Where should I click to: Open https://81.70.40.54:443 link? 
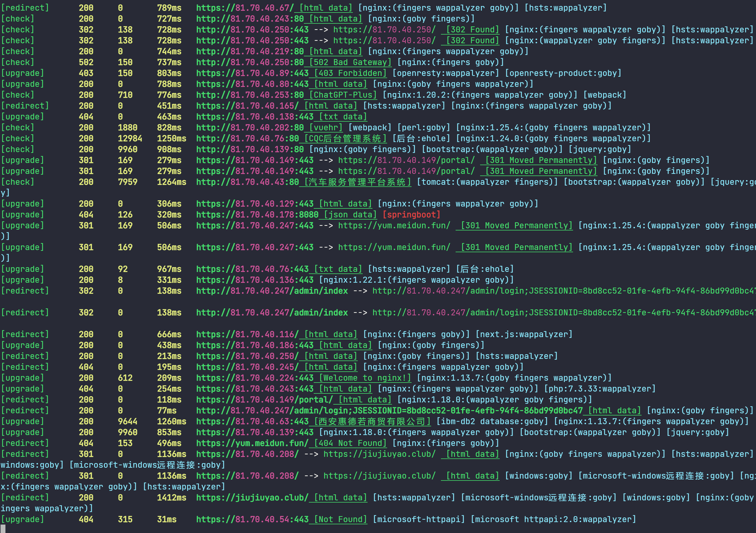tap(252, 519)
